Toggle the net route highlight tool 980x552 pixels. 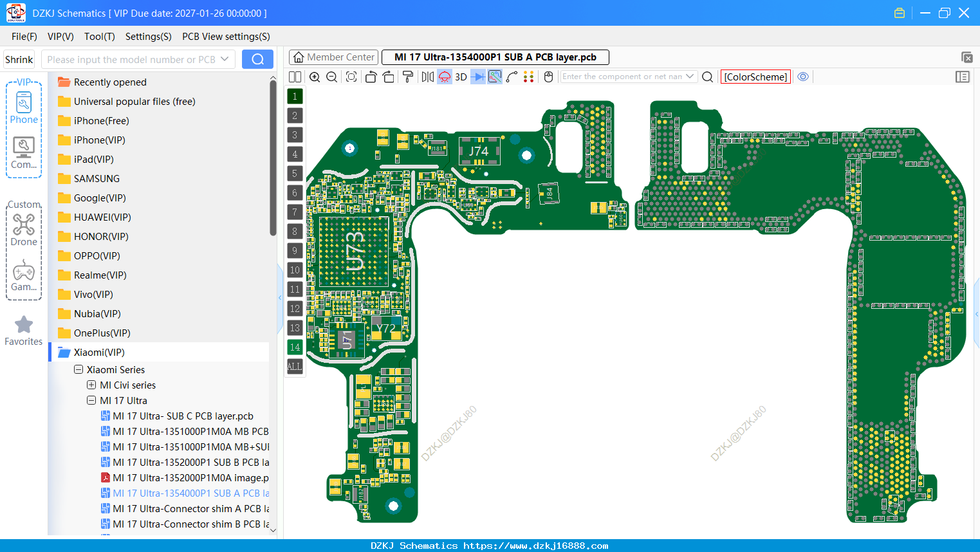pyautogui.click(x=495, y=77)
